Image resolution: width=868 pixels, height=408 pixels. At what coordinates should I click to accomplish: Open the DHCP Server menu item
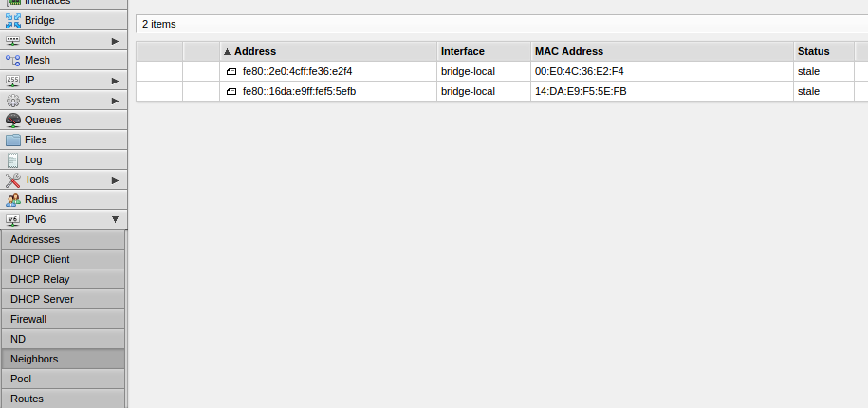tap(42, 299)
